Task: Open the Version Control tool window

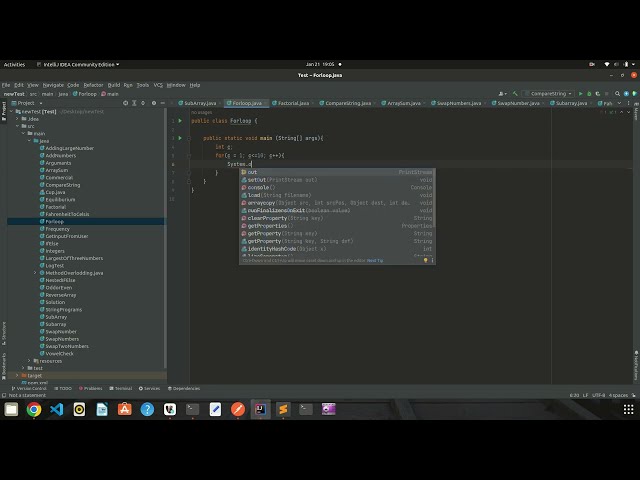Action: [x=29, y=388]
